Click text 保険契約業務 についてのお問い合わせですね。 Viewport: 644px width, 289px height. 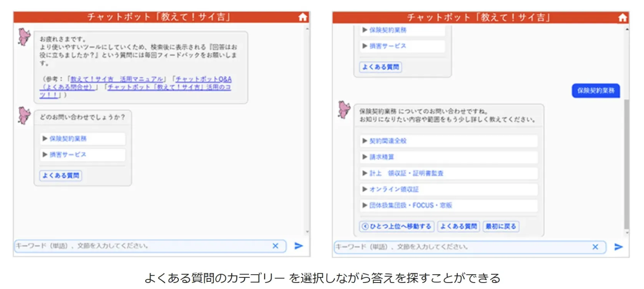pos(423,111)
